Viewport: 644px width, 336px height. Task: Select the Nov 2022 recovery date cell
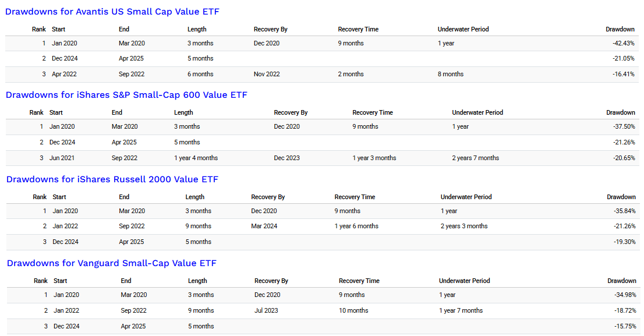coord(268,74)
